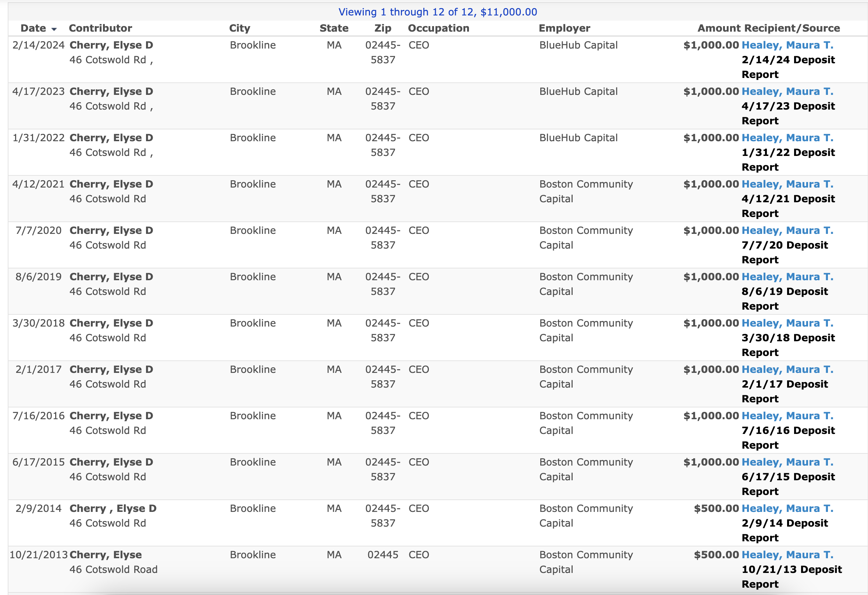Open Healey, Maura T. link for 6/17/2015
Viewport: 868px width, 595px height.
pos(787,462)
